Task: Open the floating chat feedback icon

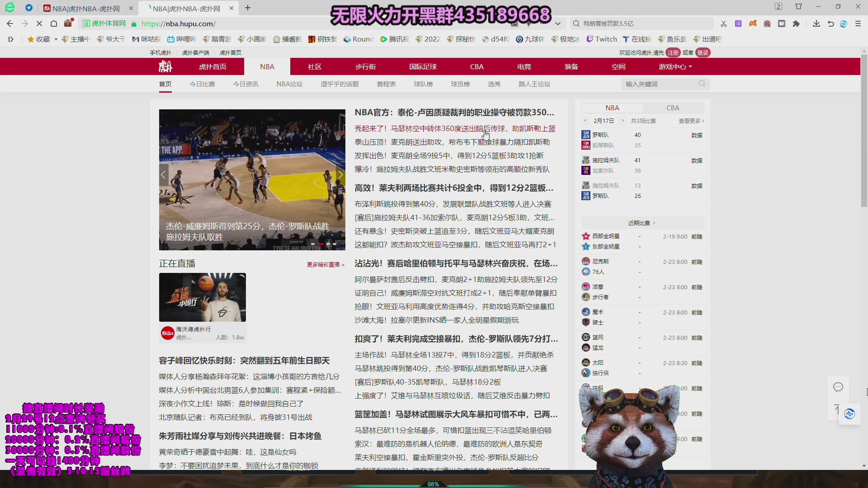Action: pos(838,387)
